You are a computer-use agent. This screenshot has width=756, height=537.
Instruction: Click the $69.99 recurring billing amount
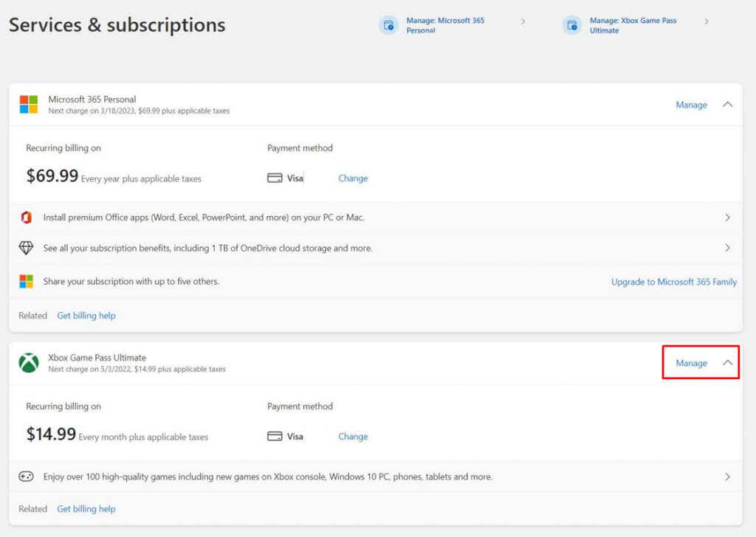(52, 176)
